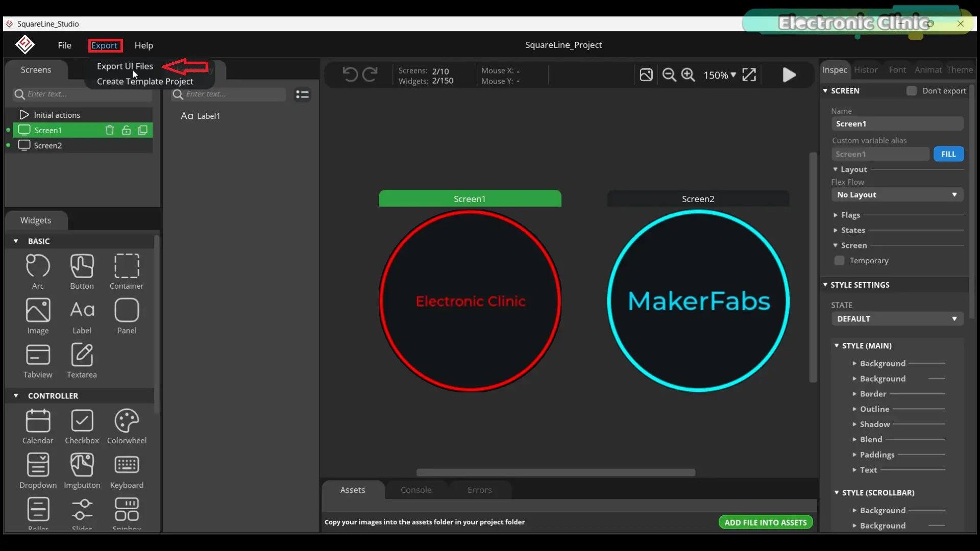Click the Undo arrow icon
The width and height of the screenshot is (980, 551).
(350, 74)
